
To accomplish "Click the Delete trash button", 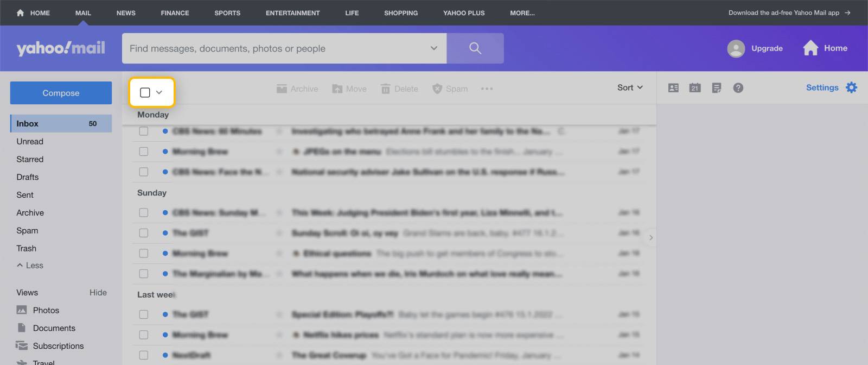I will tap(399, 89).
